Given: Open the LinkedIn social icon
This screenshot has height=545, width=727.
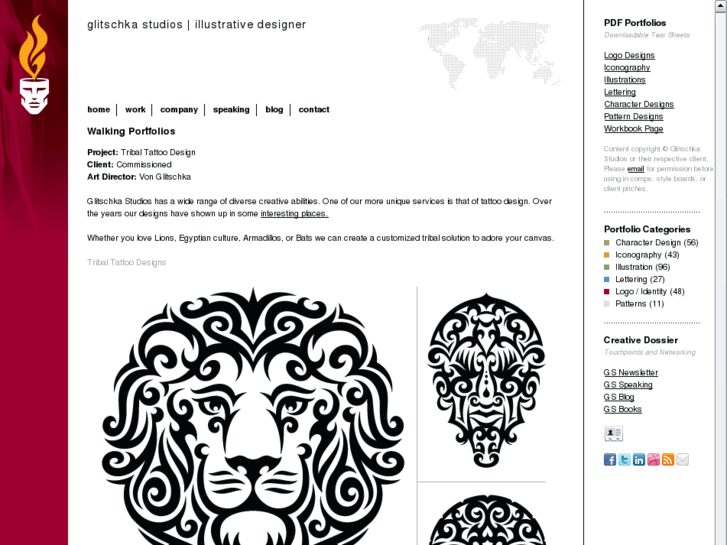Looking at the screenshot, I should tap(639, 459).
